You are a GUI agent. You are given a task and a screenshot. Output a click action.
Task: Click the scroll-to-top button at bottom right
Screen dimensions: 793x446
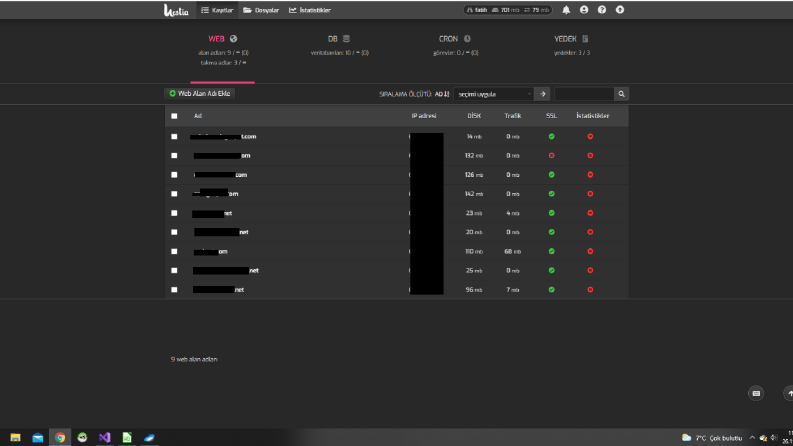pyautogui.click(x=789, y=393)
